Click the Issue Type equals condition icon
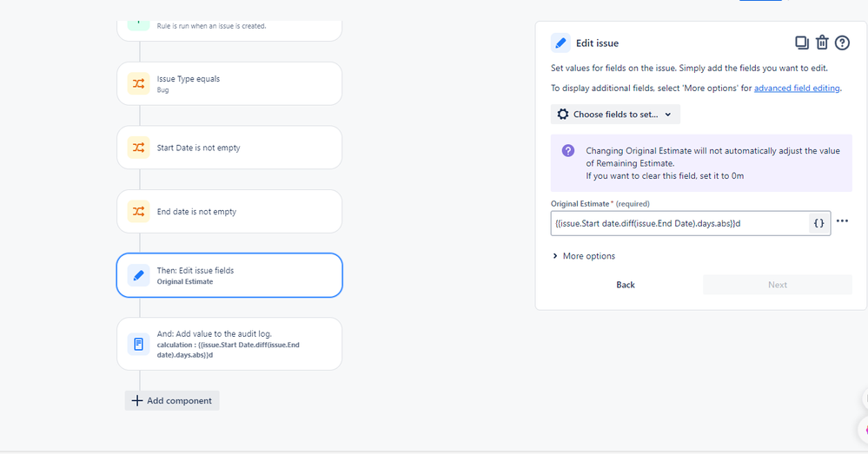Screen dimensions: 868x454 (138, 83)
